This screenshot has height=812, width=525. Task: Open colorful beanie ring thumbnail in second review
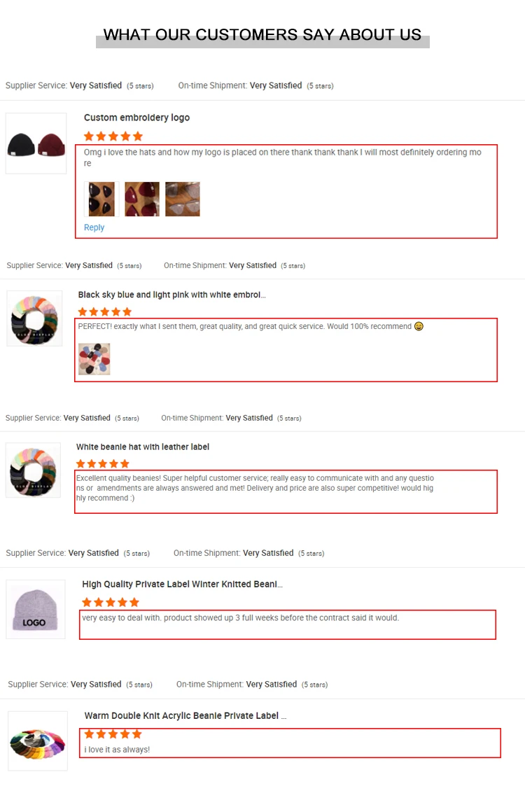[x=35, y=318]
